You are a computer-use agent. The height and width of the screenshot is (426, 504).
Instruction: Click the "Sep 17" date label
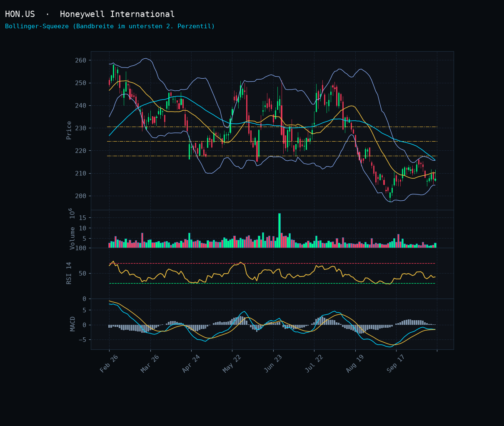[x=396, y=364]
